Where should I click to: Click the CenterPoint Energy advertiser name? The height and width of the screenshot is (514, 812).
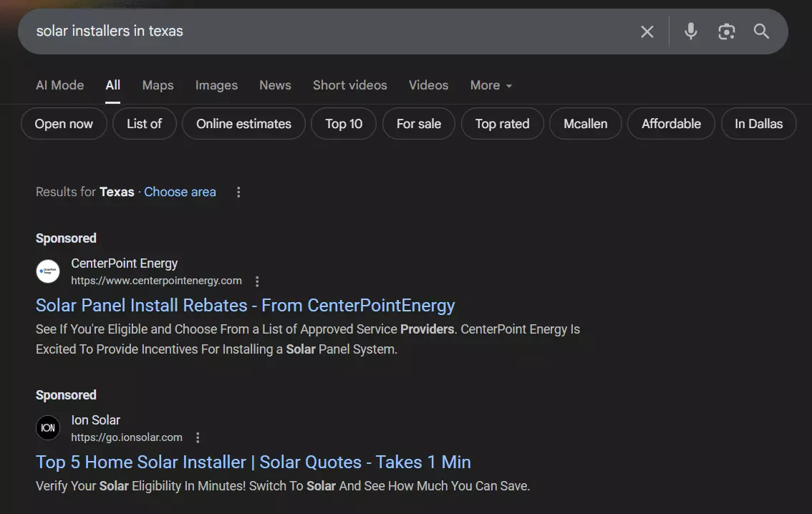coord(125,263)
